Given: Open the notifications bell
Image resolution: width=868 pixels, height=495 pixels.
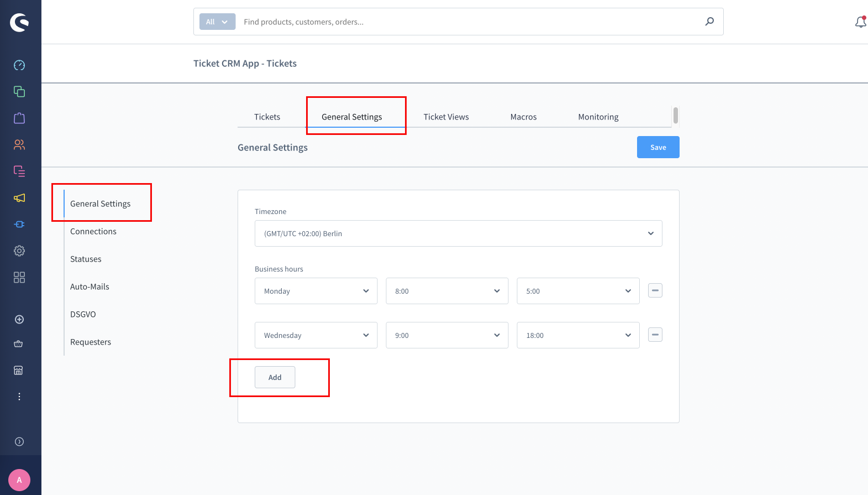Looking at the screenshot, I should pyautogui.click(x=860, y=22).
